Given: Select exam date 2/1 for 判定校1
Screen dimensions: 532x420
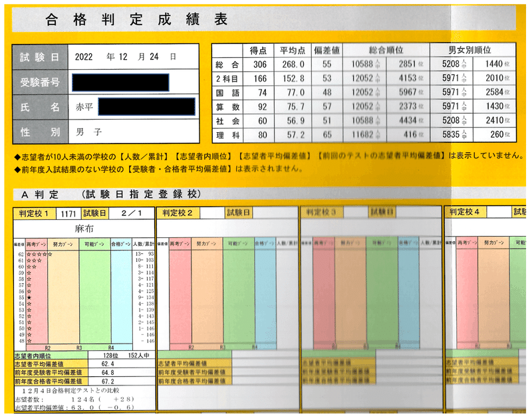Looking at the screenshot, I should [x=132, y=213].
